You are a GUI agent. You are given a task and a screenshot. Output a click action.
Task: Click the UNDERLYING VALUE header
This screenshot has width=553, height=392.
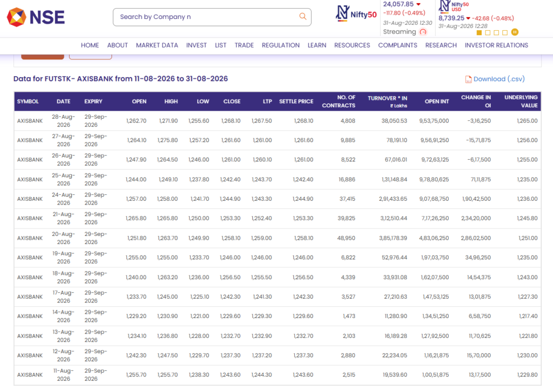pos(521,102)
